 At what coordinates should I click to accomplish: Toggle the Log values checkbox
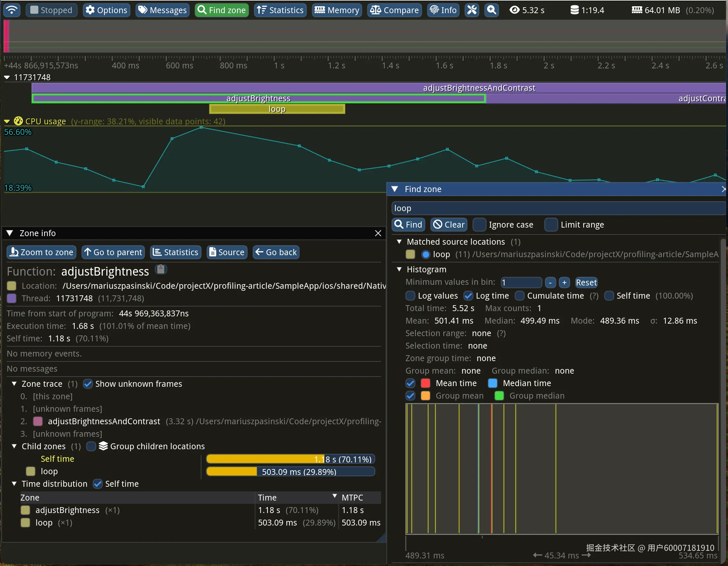point(410,295)
